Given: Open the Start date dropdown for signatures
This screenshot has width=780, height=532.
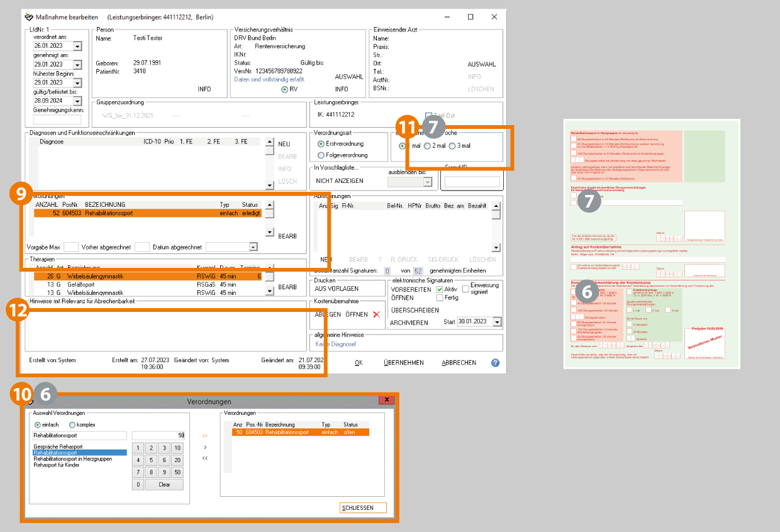Looking at the screenshot, I should click(497, 322).
